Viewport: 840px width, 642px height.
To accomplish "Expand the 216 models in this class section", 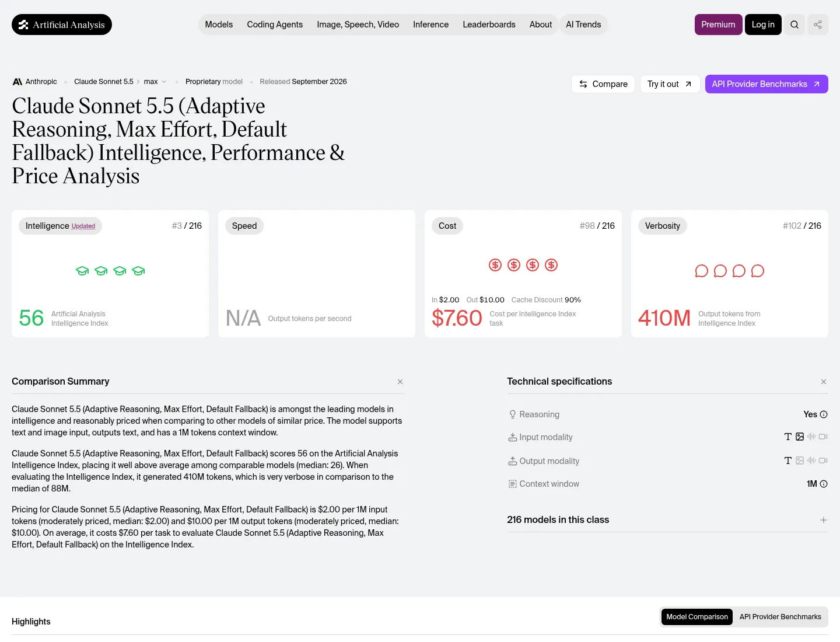I will tap(824, 520).
